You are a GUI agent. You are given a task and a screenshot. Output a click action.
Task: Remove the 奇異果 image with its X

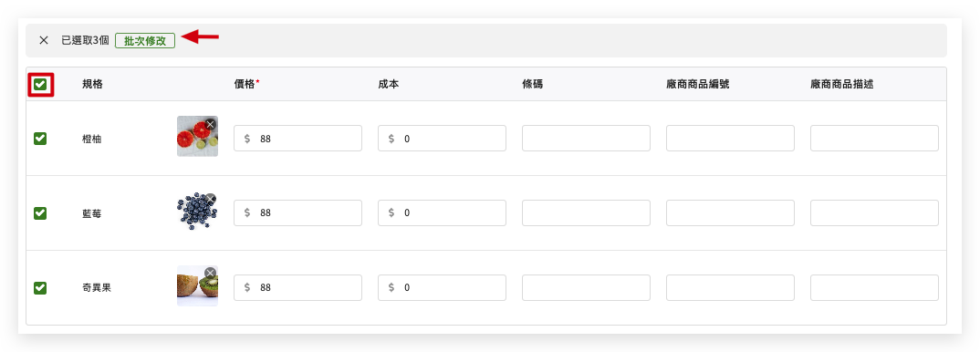[211, 273]
